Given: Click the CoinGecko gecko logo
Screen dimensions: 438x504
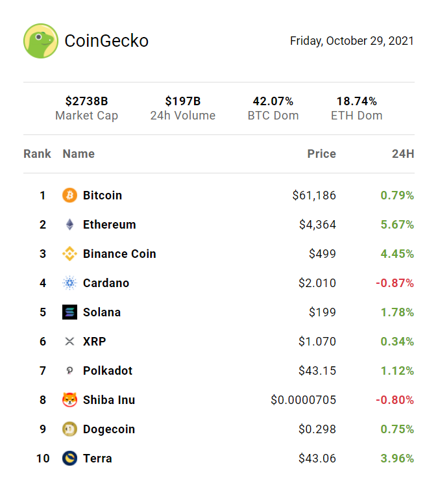Looking at the screenshot, I should point(41,41).
